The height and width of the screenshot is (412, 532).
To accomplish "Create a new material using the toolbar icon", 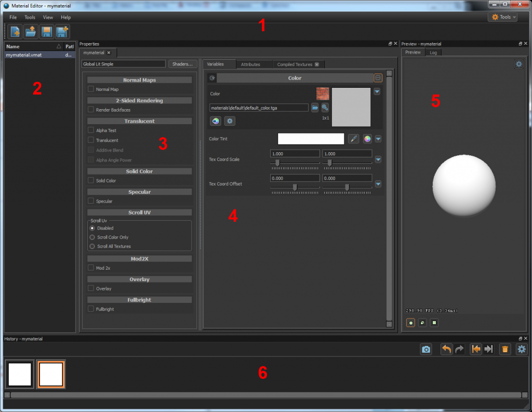I will [15, 32].
